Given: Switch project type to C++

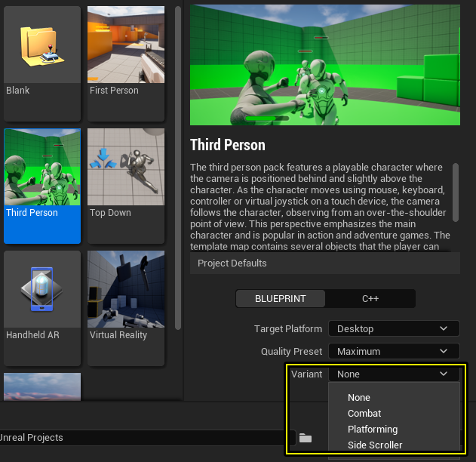Looking at the screenshot, I should (370, 299).
